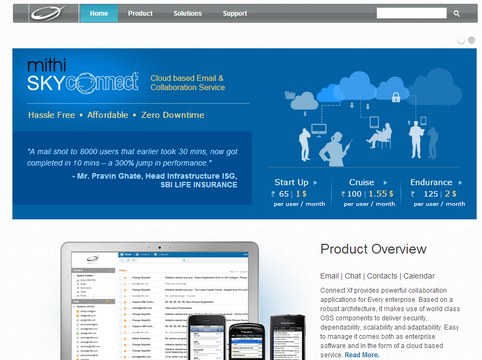Follow the Read More link
The height and width of the screenshot is (360, 482).
click(x=362, y=355)
